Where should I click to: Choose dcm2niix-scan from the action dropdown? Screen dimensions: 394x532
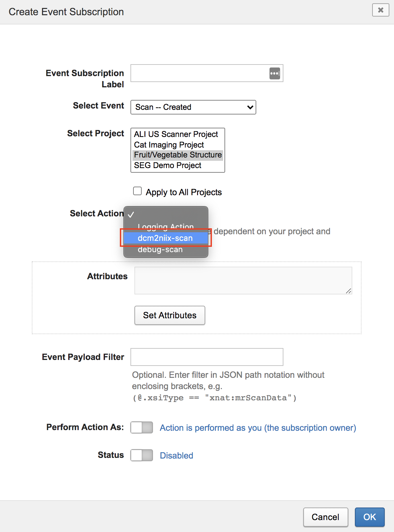[x=165, y=238]
